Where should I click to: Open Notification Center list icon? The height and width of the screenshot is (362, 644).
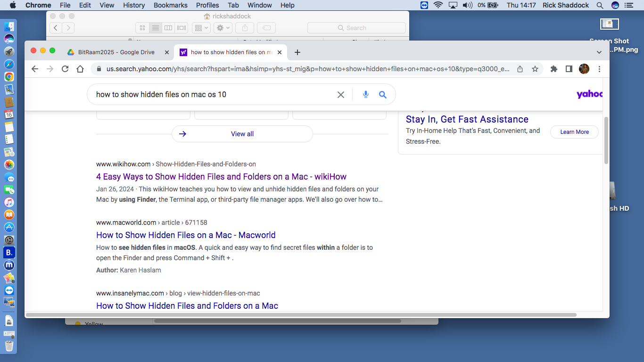(x=628, y=5)
